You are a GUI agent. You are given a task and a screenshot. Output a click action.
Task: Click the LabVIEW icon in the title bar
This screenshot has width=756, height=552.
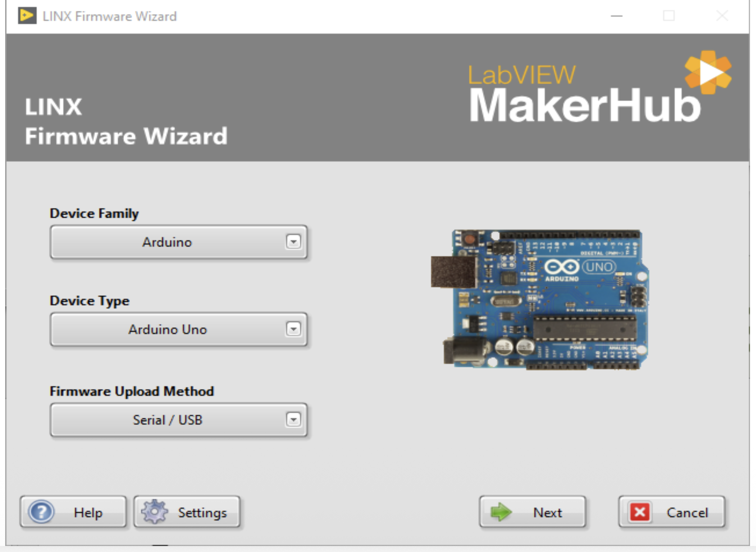(x=27, y=16)
